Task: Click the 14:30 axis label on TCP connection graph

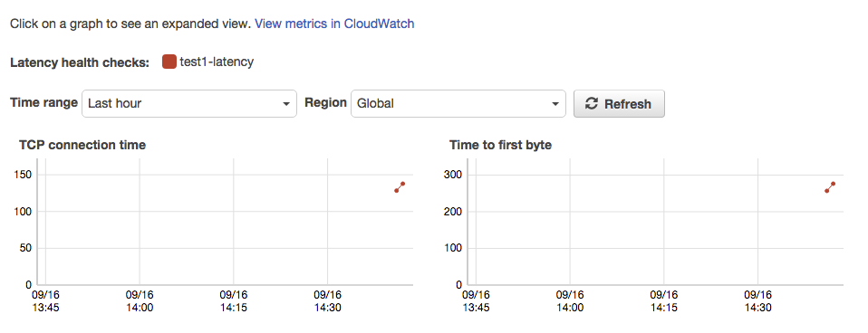Action: [x=328, y=301]
